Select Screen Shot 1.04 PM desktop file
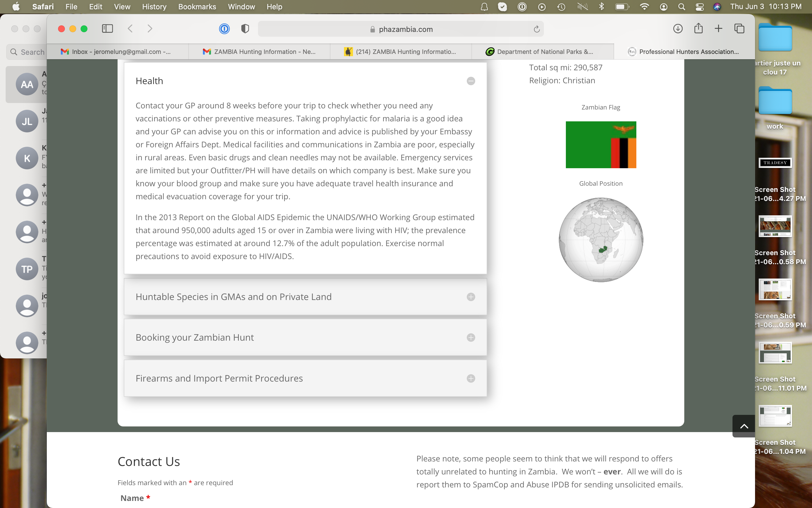The image size is (812, 508). 775,416
